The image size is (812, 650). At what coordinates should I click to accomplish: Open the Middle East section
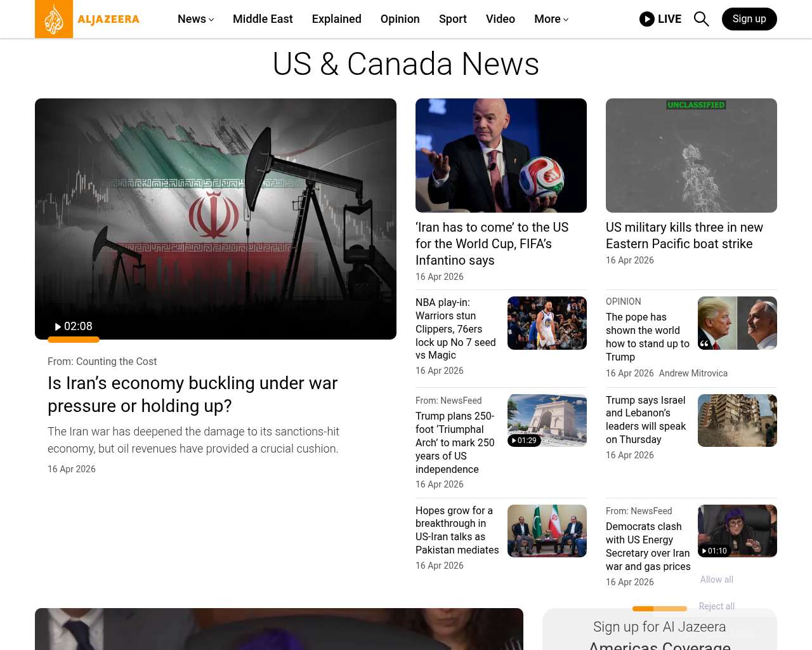point(263,19)
